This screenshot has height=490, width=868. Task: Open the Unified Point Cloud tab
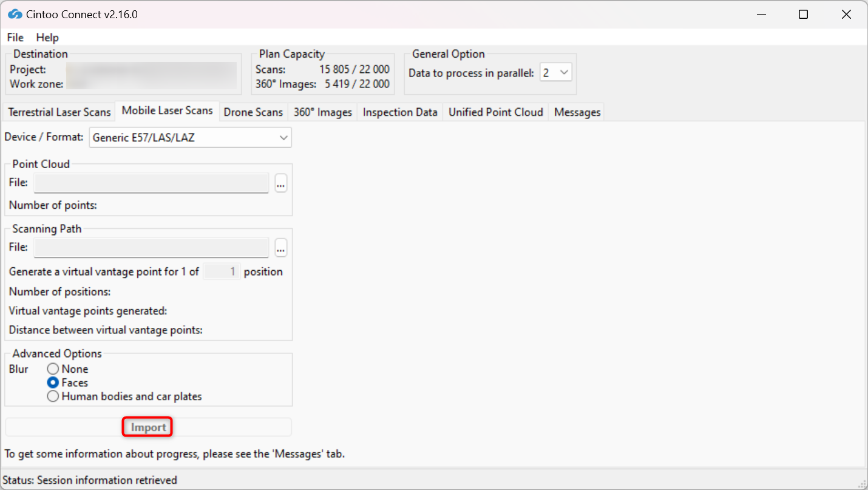[496, 112]
